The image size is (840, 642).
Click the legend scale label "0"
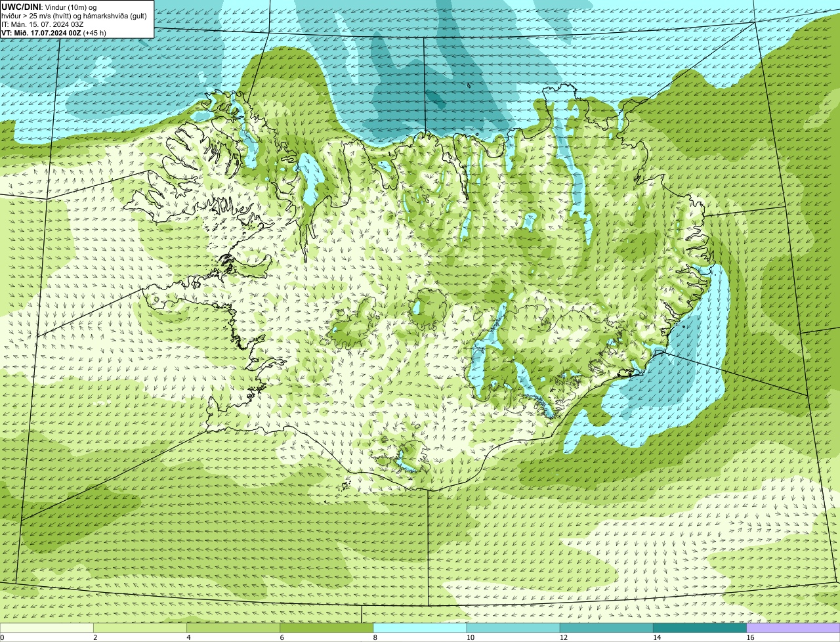click(x=2, y=637)
